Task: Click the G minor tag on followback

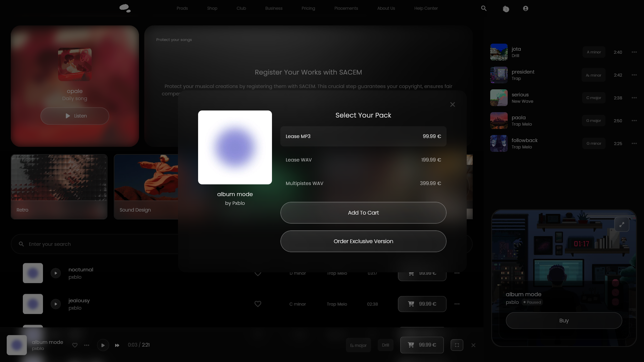Action: 594,143
